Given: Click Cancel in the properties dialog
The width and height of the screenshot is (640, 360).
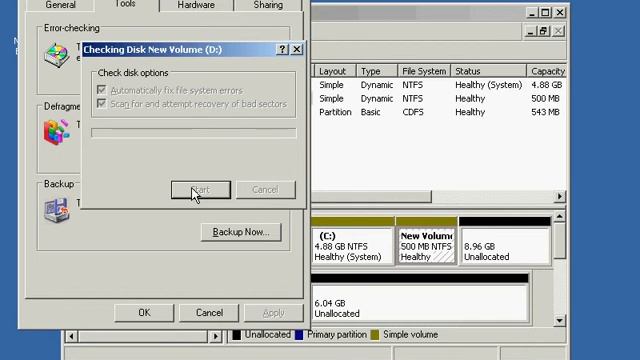Looking at the screenshot, I should pos(209,313).
